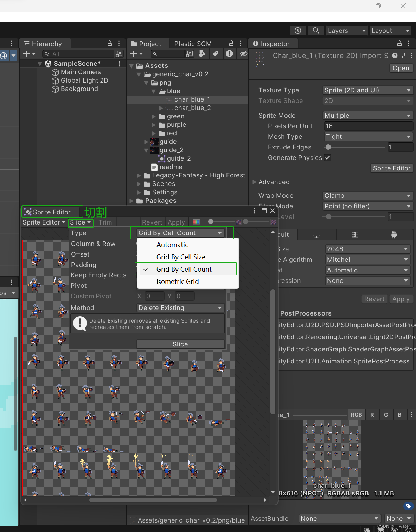Click Trim button in Sprite Editor
Image resolution: width=416 pixels, height=532 pixels.
point(105,222)
